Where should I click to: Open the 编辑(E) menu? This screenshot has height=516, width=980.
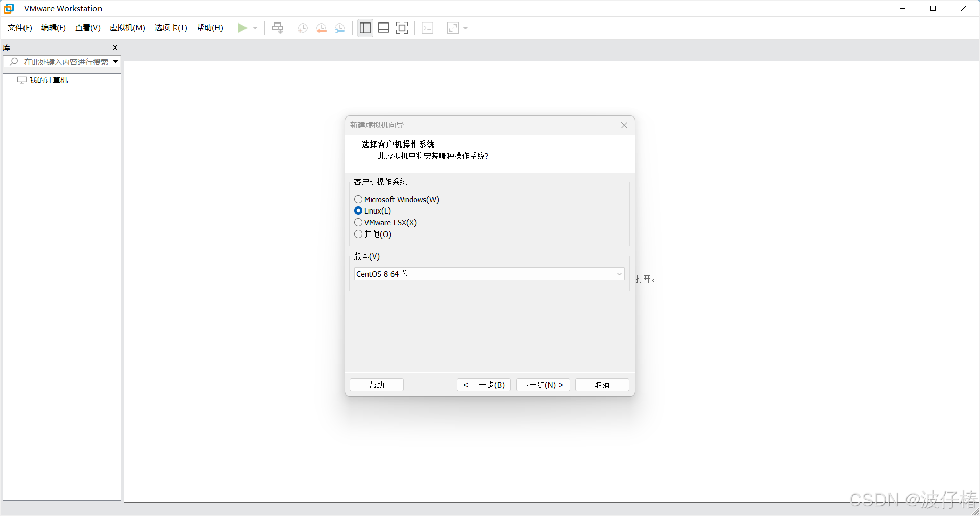click(54, 28)
